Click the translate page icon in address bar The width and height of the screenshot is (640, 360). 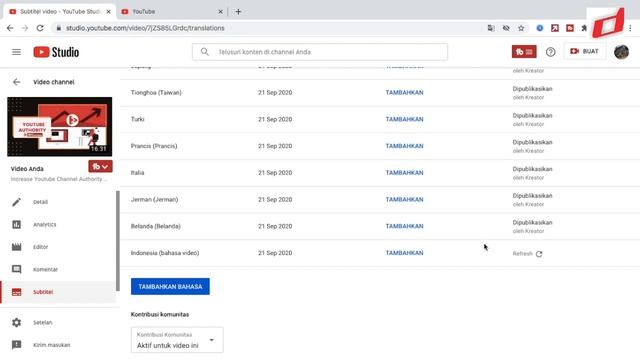tap(491, 28)
